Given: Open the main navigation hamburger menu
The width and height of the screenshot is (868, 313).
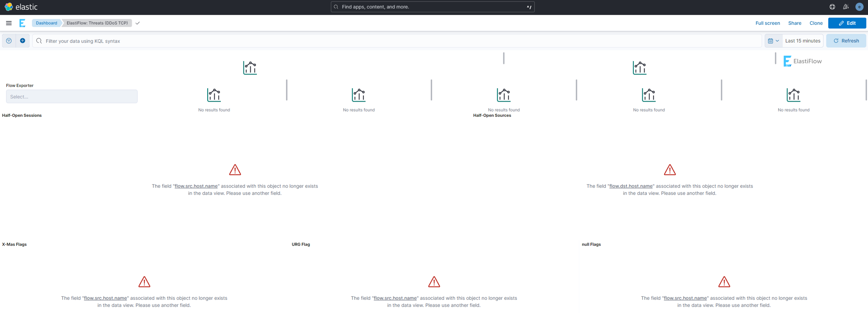Looking at the screenshot, I should [9, 23].
